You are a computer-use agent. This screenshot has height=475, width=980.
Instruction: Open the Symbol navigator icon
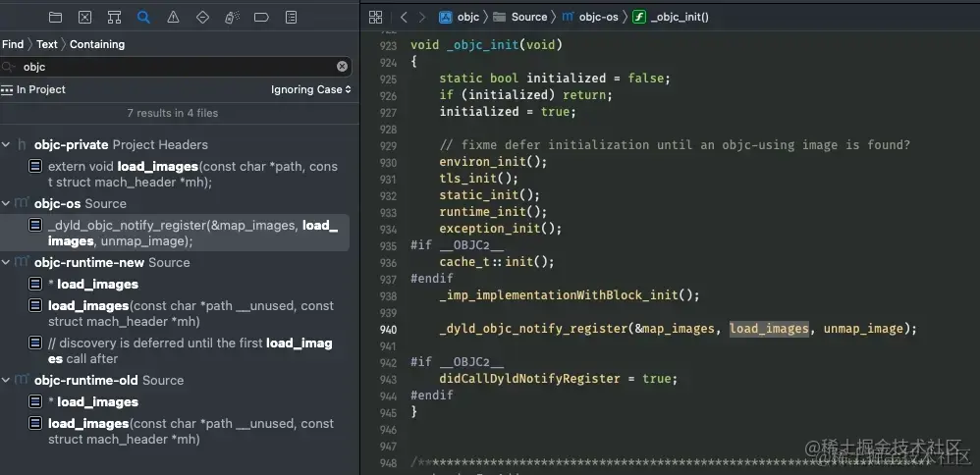(114, 18)
